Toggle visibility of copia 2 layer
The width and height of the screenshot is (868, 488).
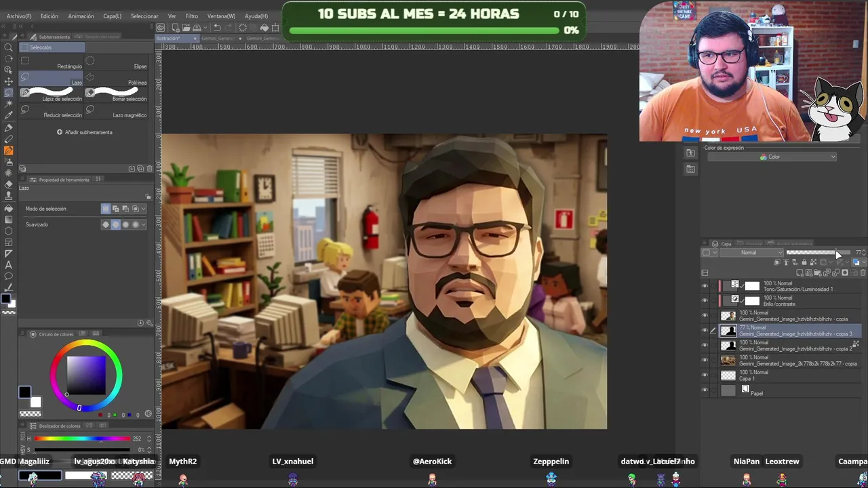(x=705, y=346)
